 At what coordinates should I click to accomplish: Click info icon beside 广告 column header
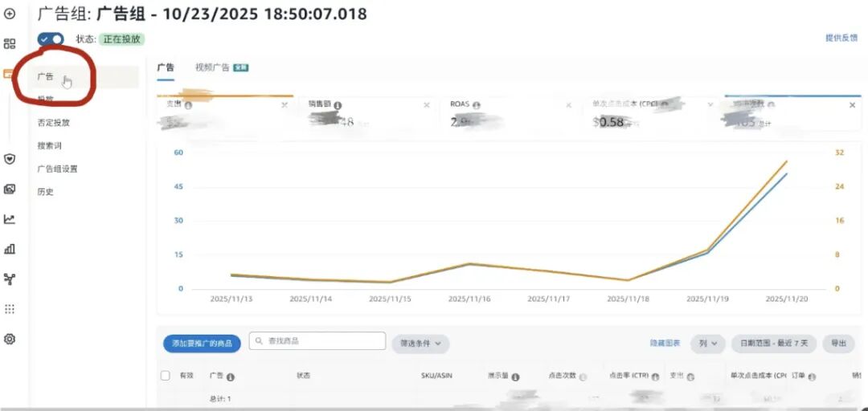click(x=231, y=376)
